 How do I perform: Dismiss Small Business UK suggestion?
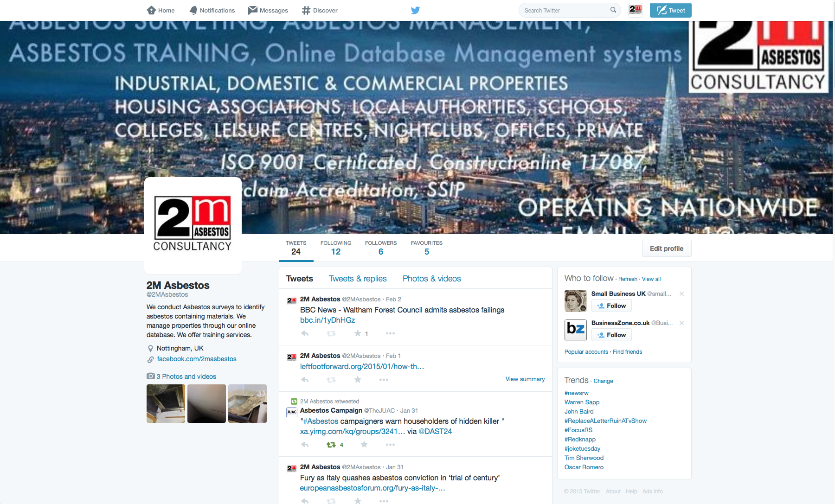(x=681, y=293)
